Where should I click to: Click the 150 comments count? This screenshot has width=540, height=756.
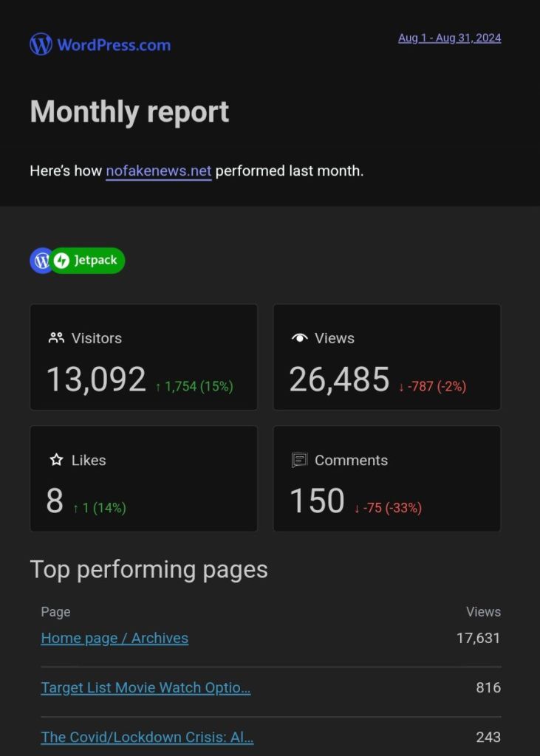pyautogui.click(x=317, y=501)
